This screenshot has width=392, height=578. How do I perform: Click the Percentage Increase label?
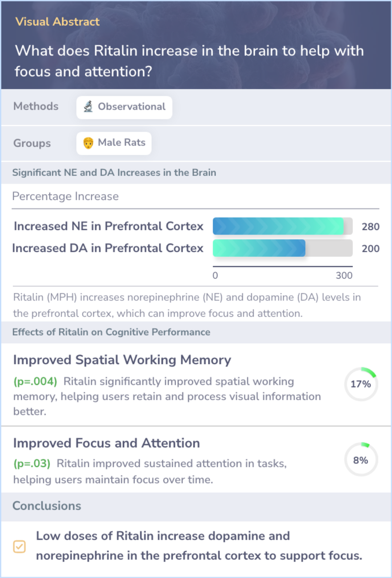(65, 196)
